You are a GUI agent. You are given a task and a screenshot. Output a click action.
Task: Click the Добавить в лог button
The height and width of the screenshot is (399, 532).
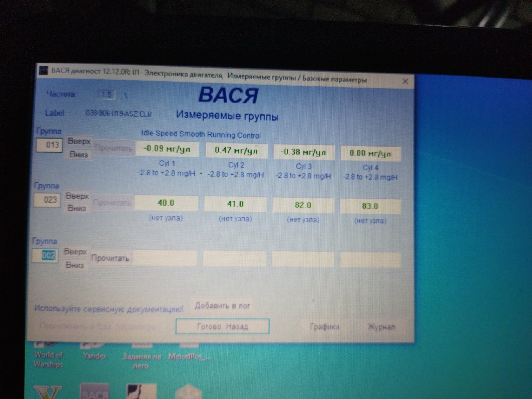(222, 306)
